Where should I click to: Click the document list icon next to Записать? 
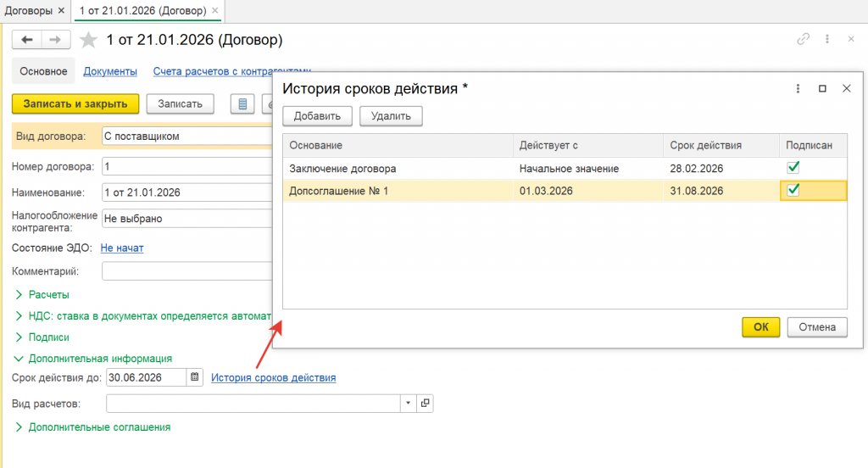click(243, 103)
